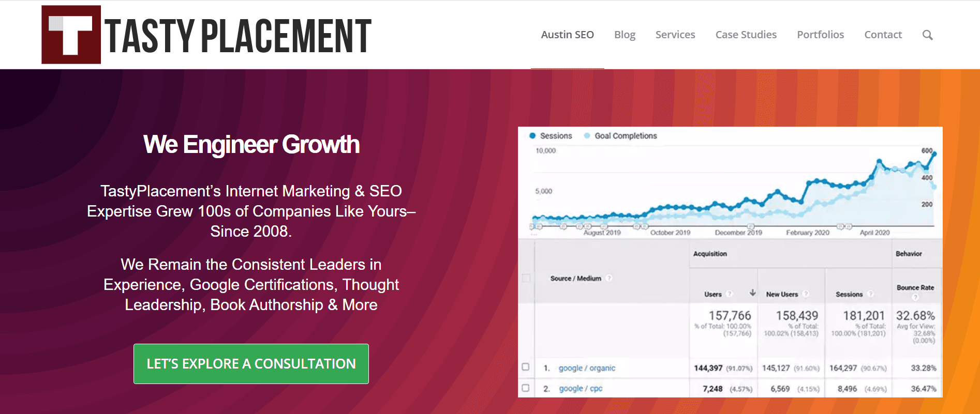The width and height of the screenshot is (980, 414).
Task: Open the Services menu
Action: pyautogui.click(x=675, y=35)
